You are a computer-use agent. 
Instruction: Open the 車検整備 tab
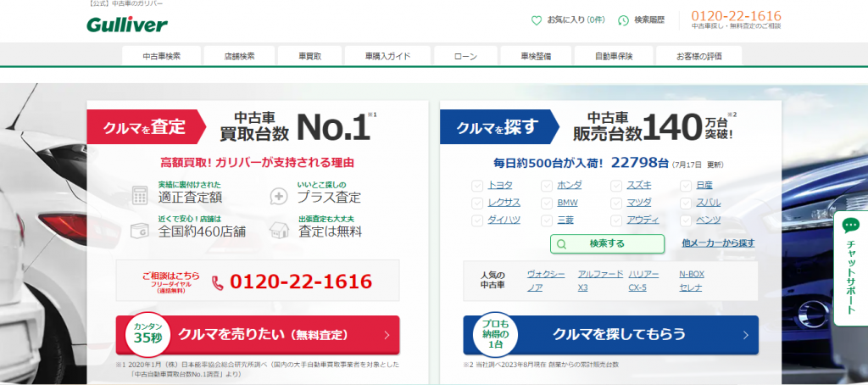coord(536,56)
